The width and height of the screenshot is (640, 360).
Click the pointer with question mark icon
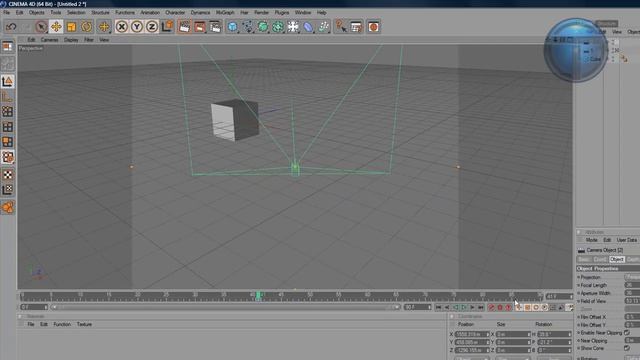point(341,27)
